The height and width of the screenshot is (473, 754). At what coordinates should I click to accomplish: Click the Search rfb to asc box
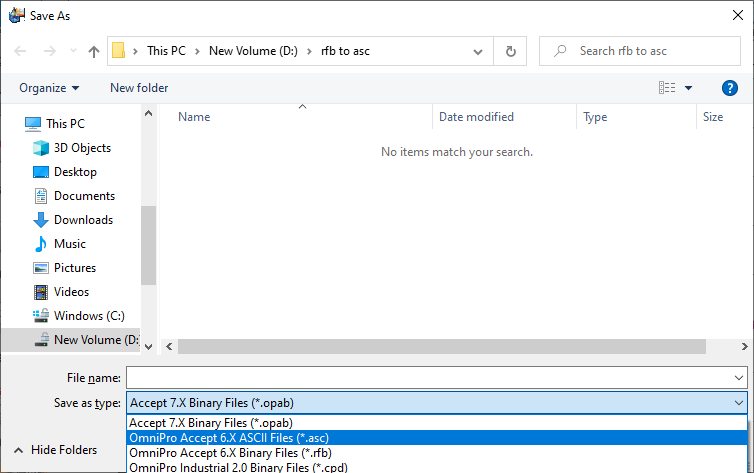tap(640, 51)
